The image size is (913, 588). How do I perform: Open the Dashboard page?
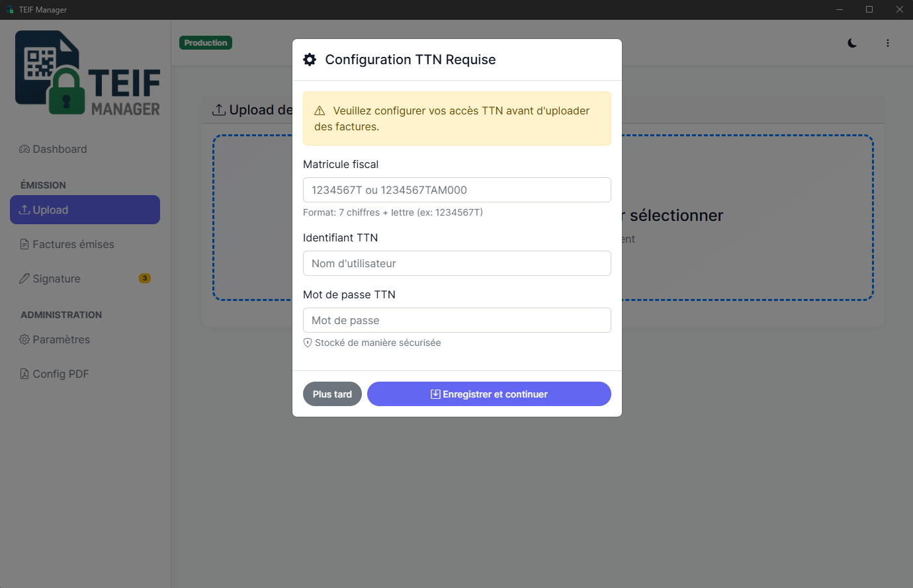pos(60,149)
